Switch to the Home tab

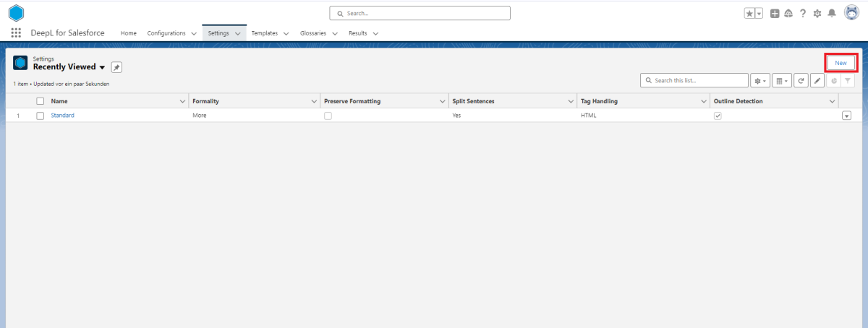tap(128, 33)
